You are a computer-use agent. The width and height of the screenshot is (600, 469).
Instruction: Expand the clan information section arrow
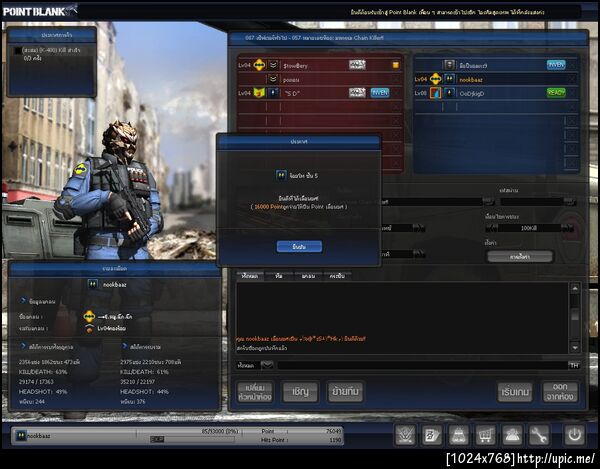23,301
